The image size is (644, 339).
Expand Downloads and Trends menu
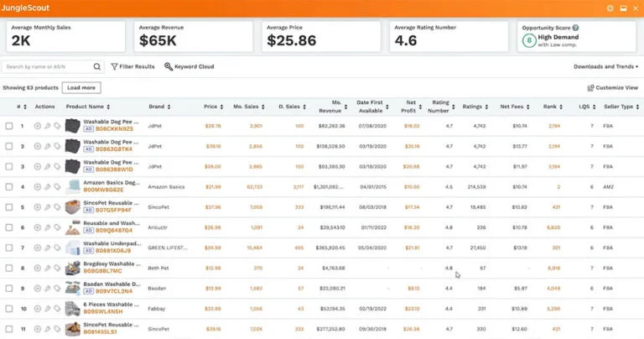pyautogui.click(x=605, y=66)
